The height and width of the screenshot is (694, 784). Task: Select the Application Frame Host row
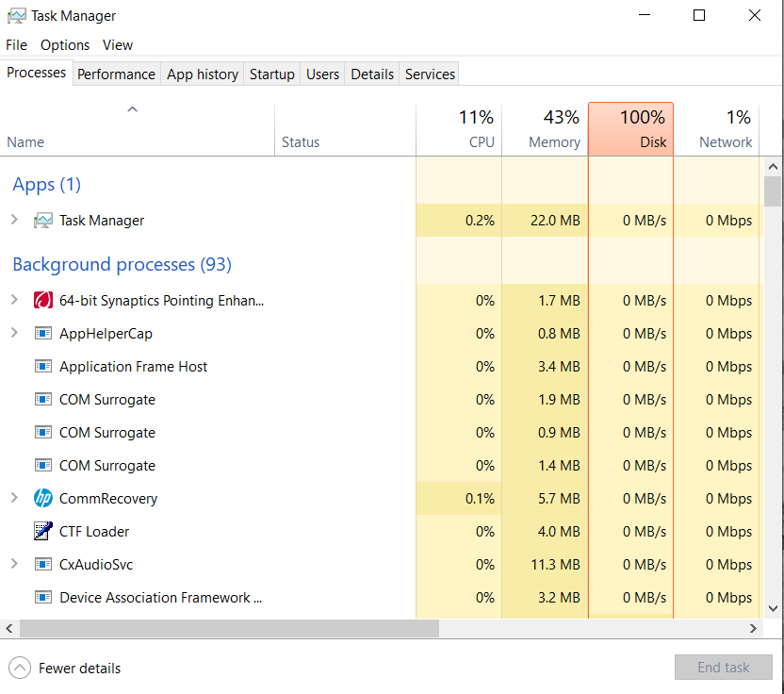pos(382,366)
